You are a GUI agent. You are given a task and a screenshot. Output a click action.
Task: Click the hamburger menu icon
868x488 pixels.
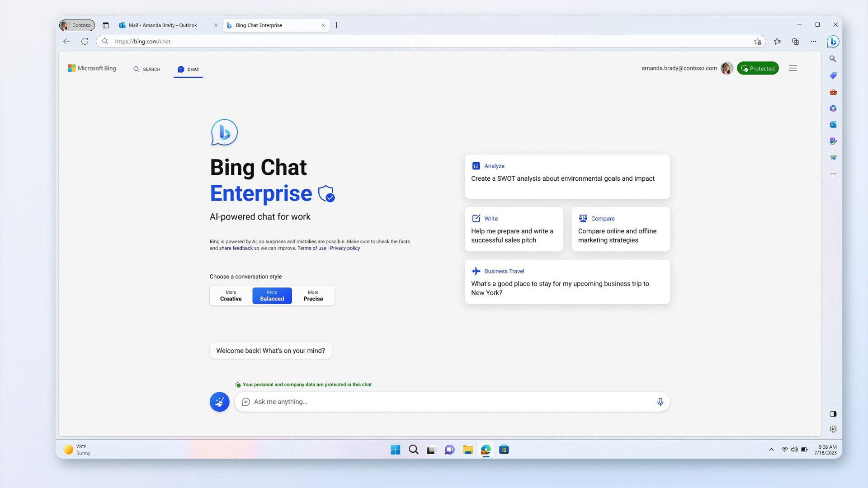pos(793,67)
